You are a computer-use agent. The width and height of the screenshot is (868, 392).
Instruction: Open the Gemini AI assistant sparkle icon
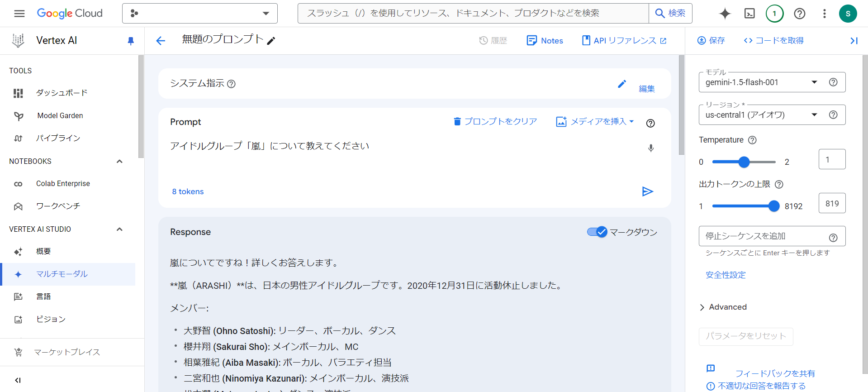click(725, 14)
